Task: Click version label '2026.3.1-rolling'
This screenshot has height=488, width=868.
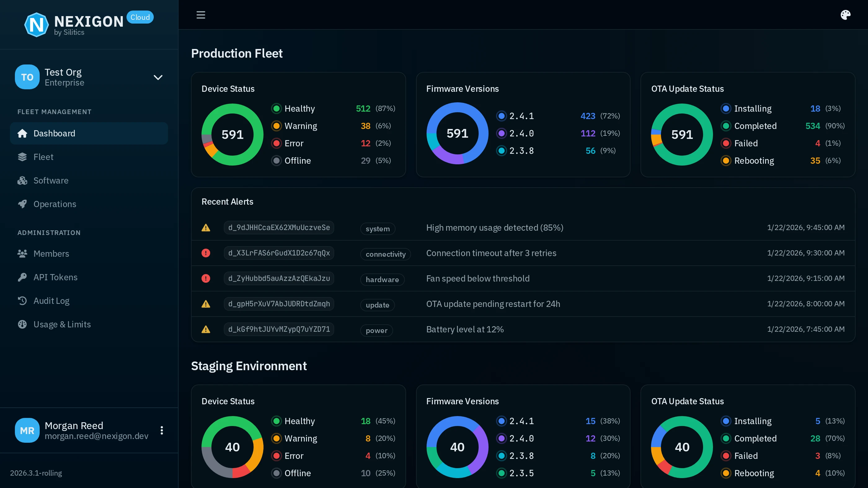Action: (36, 473)
